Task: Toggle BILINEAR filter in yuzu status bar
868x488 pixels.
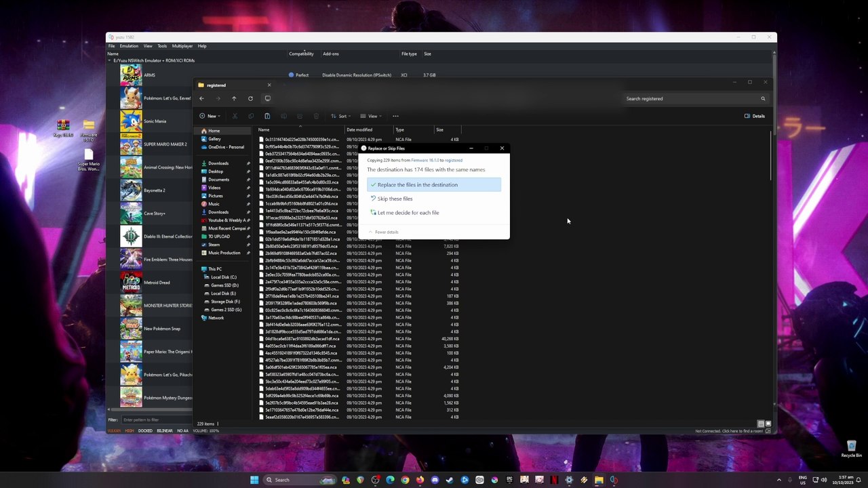Action: 165,431
